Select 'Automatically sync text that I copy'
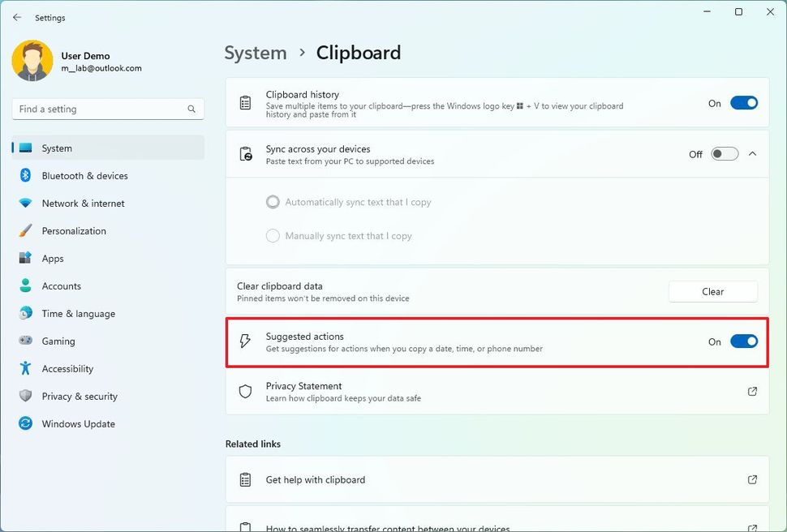The width and height of the screenshot is (787, 532). click(x=273, y=202)
